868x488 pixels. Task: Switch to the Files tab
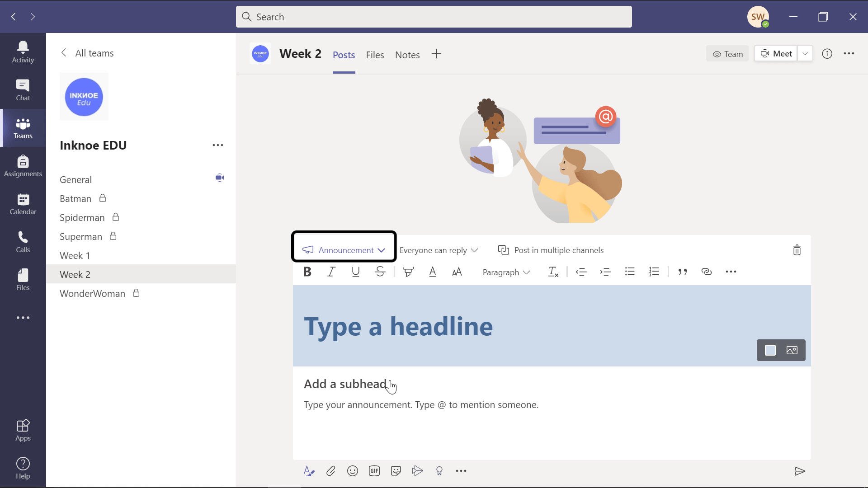click(375, 55)
